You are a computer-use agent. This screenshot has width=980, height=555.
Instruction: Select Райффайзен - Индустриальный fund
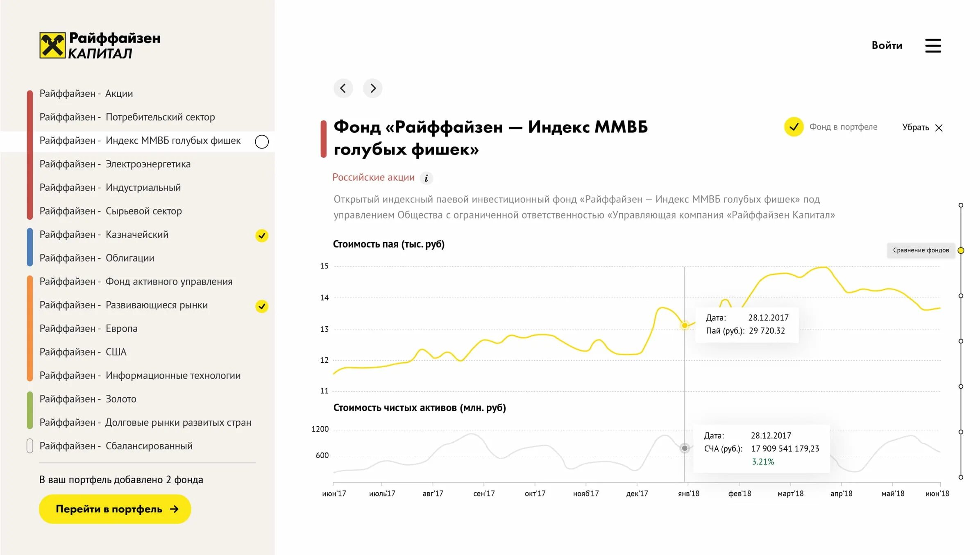(110, 188)
